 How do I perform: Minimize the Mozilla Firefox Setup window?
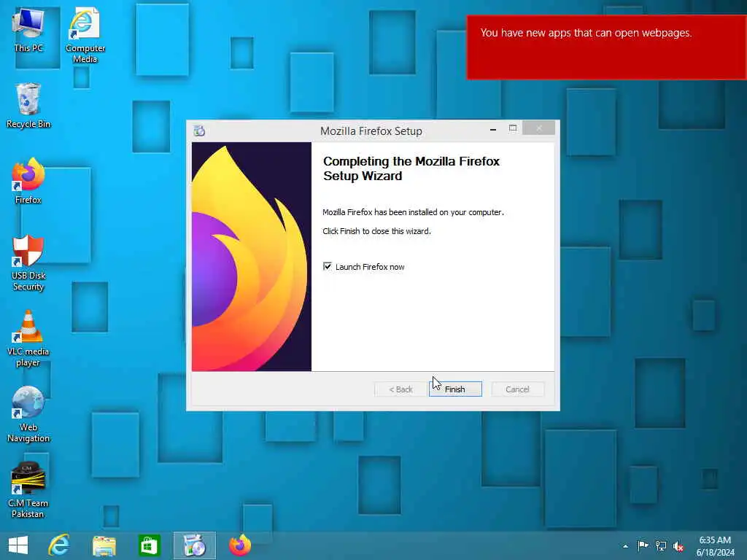click(x=493, y=128)
